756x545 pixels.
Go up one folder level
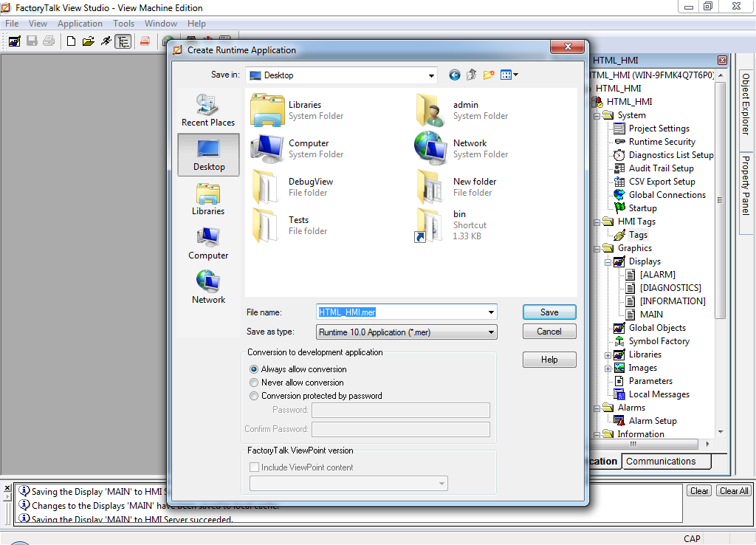tap(472, 75)
